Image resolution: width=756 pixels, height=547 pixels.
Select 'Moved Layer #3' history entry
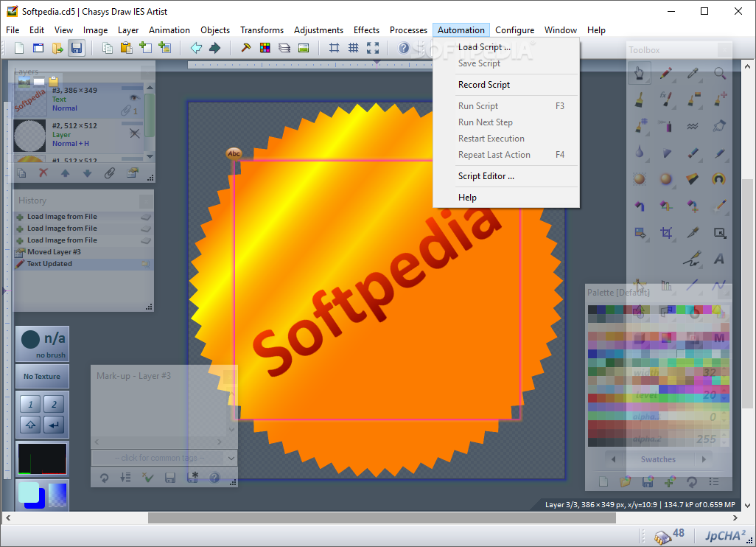pos(83,252)
